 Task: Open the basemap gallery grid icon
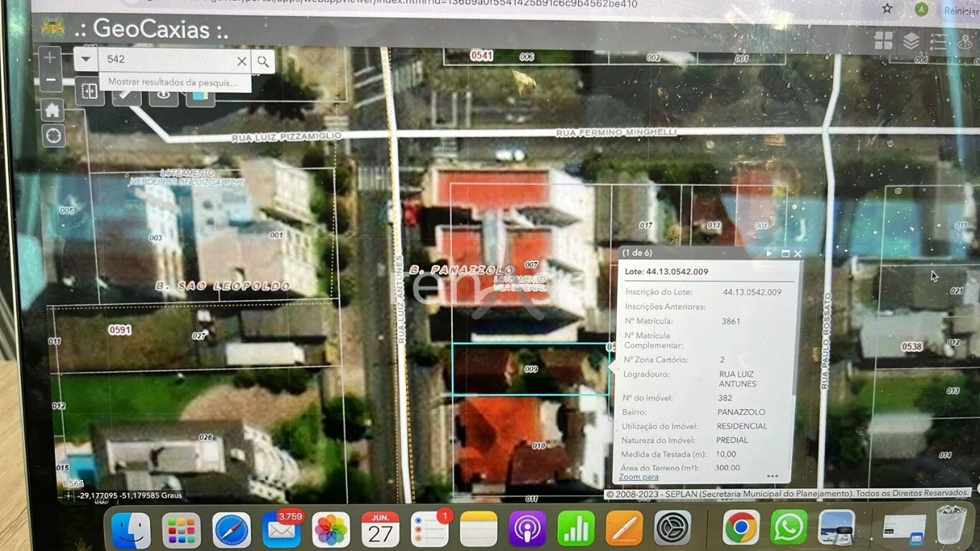883,40
